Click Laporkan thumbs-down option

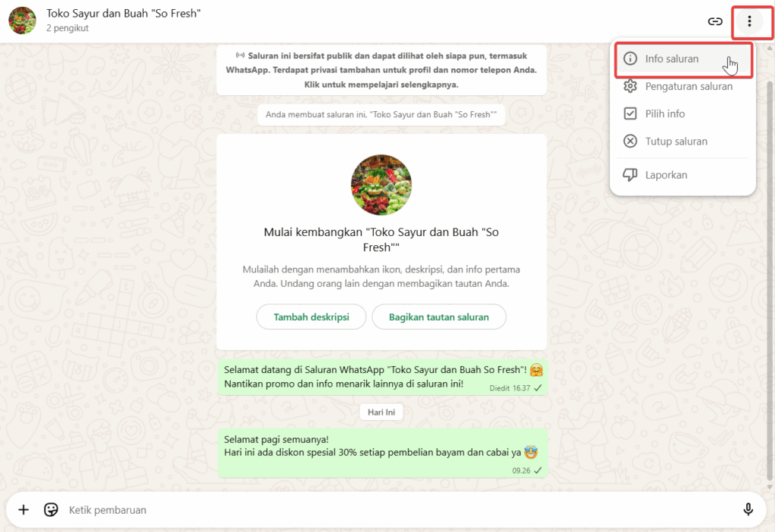(x=683, y=175)
